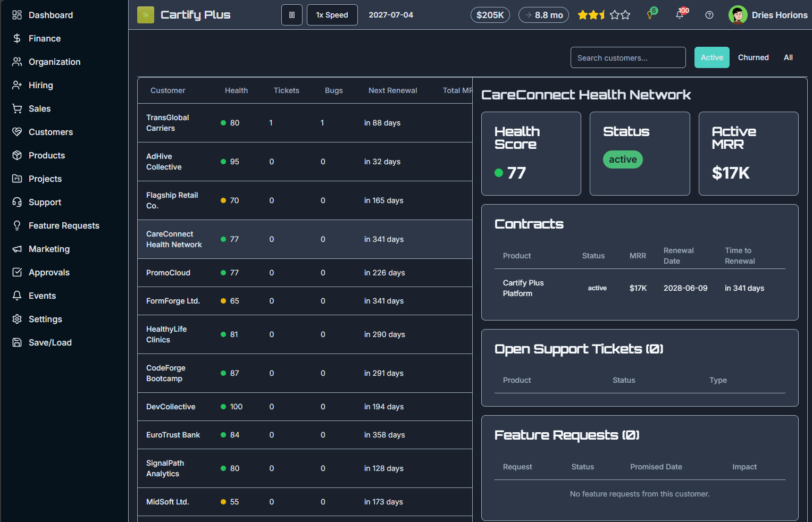
Task: Click the Cartify Plus Platform contract row
Action: (x=640, y=288)
